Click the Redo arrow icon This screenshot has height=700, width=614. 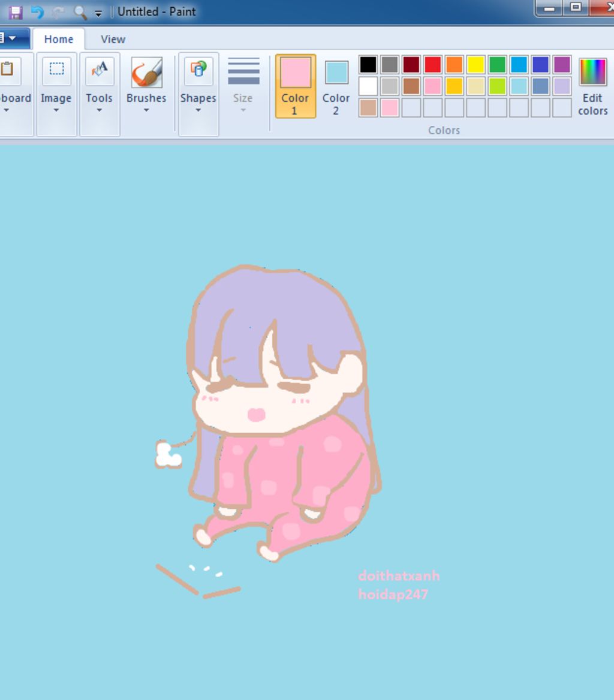58,12
